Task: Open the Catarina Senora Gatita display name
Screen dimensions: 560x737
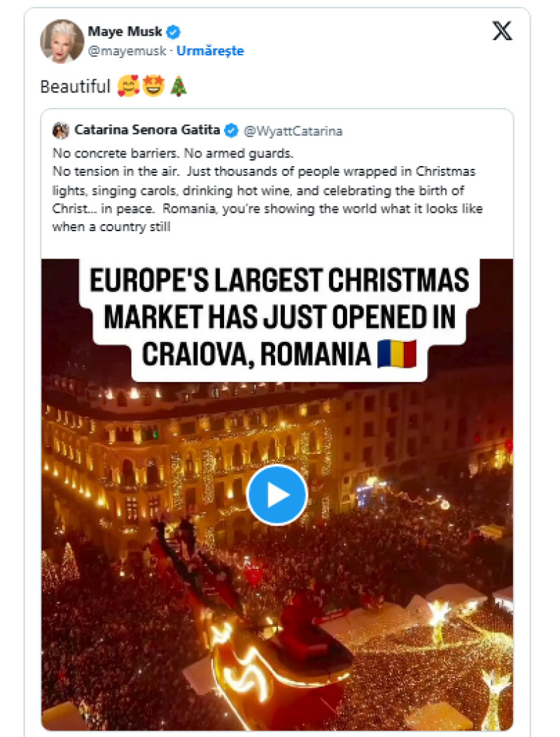Action: 147,130
